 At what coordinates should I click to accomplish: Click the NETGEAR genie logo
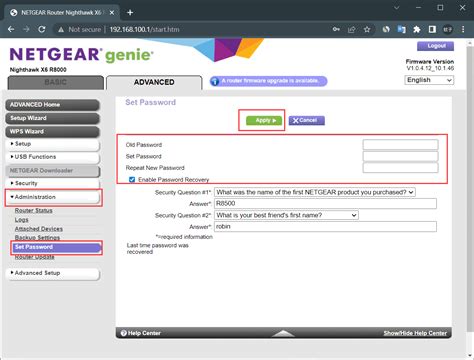(x=81, y=55)
